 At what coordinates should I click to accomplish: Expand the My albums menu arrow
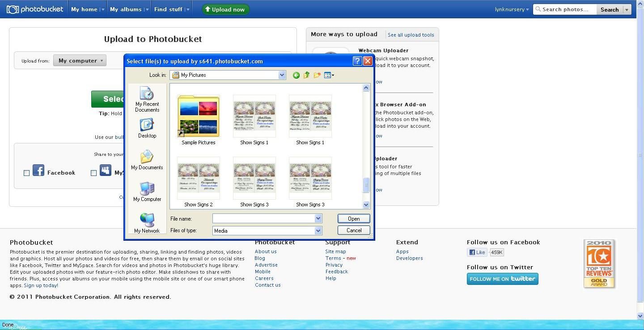[146, 9]
